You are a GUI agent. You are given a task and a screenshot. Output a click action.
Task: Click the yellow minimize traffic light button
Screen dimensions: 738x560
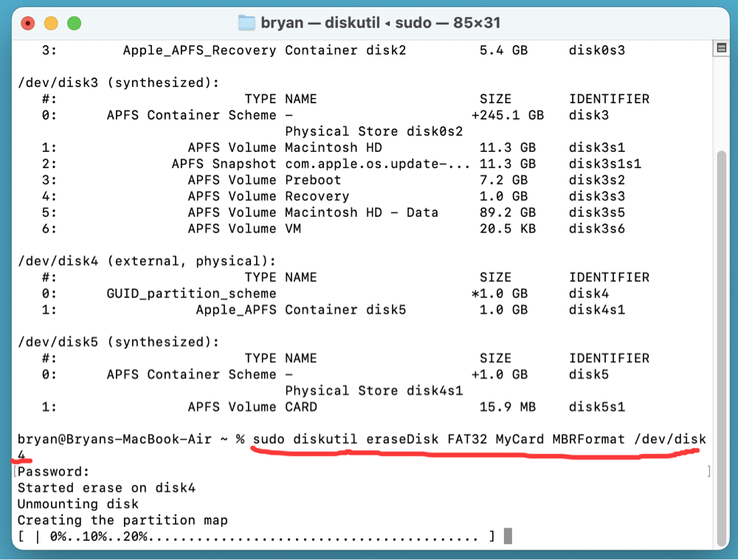coord(51,23)
